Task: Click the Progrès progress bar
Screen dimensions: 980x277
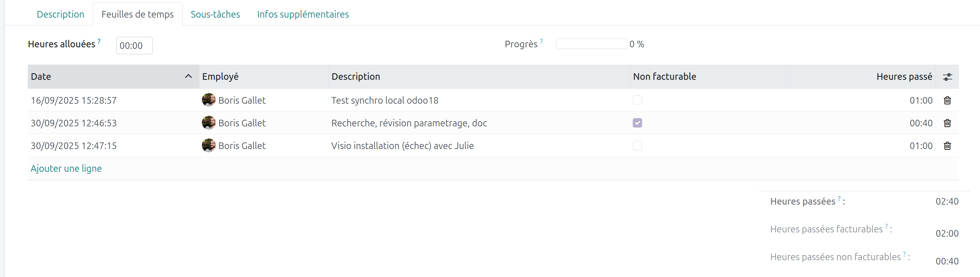Action: pos(591,44)
